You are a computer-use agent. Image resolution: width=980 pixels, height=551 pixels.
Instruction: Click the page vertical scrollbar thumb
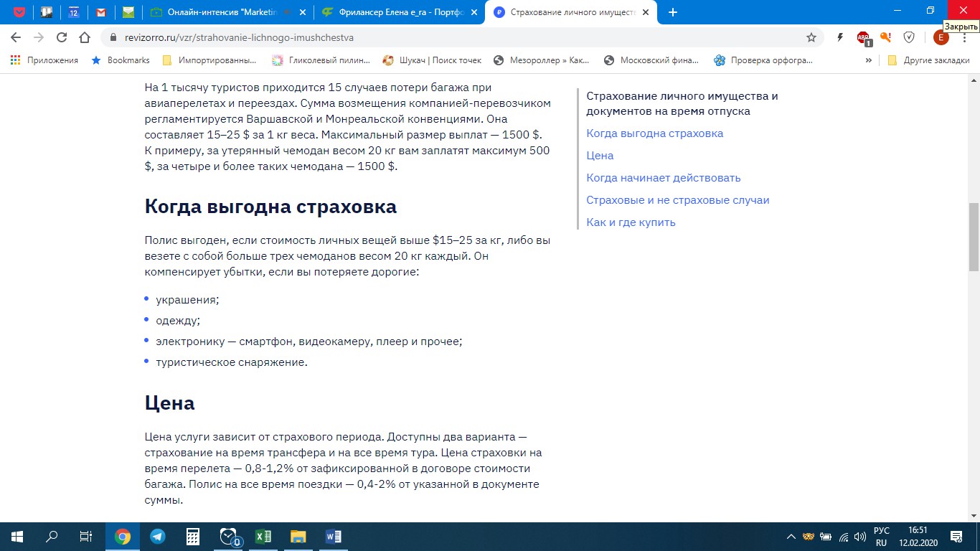point(974,237)
